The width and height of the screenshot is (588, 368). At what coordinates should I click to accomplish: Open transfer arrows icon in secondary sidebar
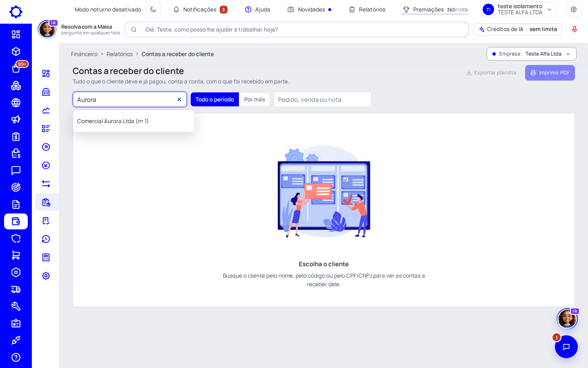pyautogui.click(x=46, y=184)
